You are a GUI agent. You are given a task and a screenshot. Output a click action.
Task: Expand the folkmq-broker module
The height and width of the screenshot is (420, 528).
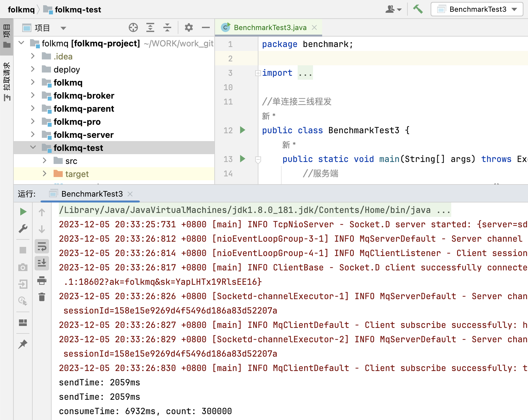(33, 95)
